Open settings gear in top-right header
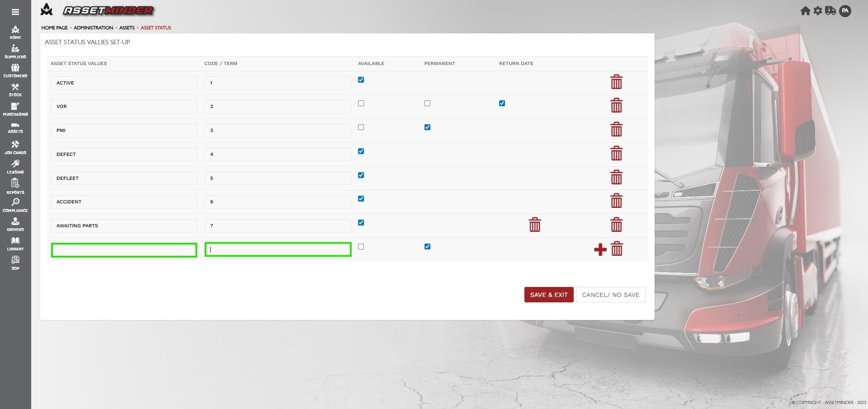Image resolution: width=868 pixels, height=409 pixels. pos(818,11)
